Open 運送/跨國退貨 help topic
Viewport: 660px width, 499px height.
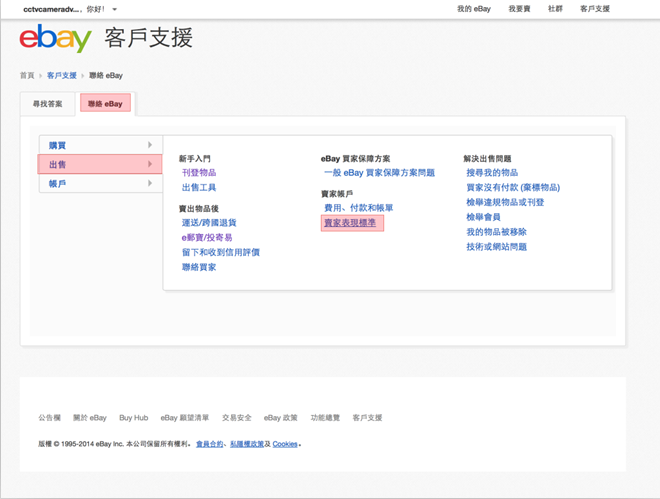pos(209,223)
